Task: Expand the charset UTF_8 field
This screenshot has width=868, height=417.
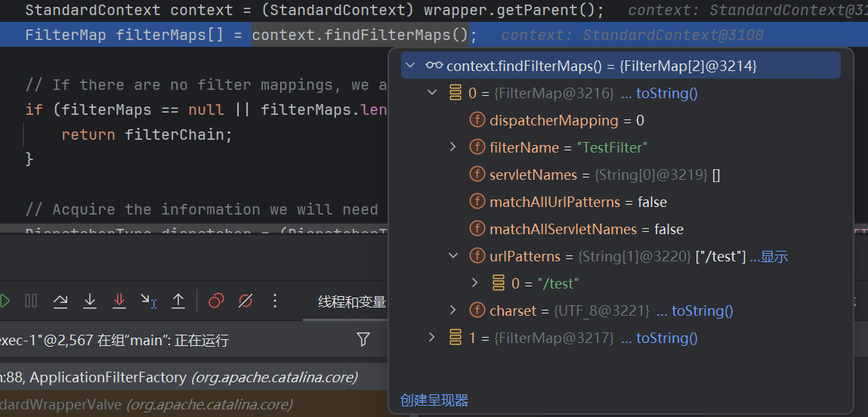Action: (x=453, y=310)
